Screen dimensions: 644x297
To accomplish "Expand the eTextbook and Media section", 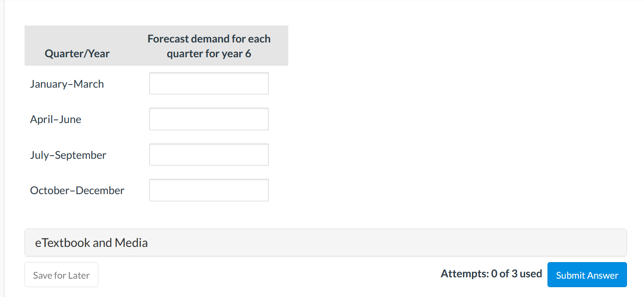I will 92,243.
